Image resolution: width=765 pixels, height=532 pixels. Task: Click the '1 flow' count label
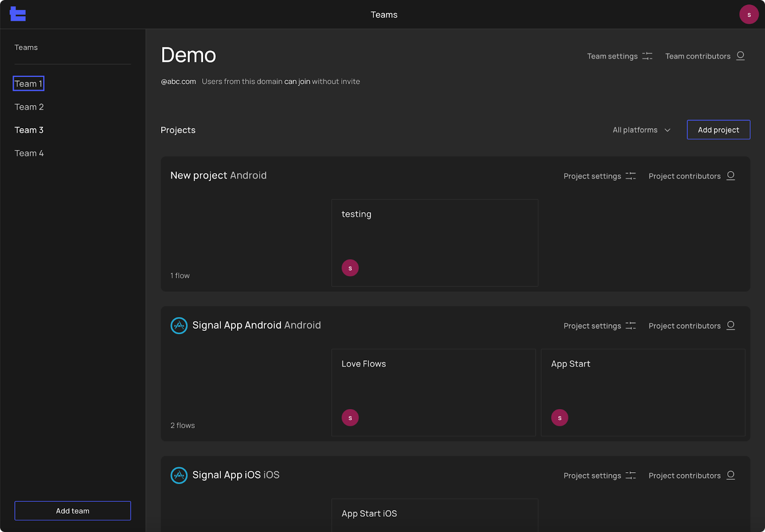coord(180,275)
